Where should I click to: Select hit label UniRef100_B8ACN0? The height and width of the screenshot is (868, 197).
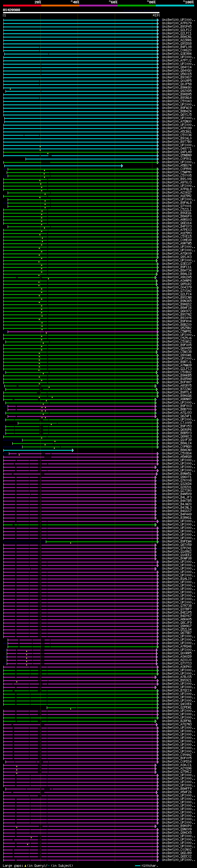177,450
